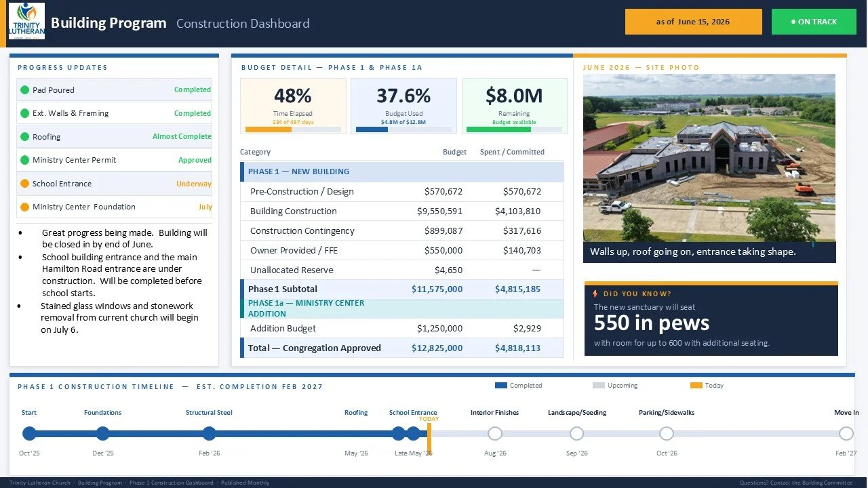Image resolution: width=868 pixels, height=488 pixels.
Task: Click 'Questions? Contact the Building Committee' footer text
Action: tap(796, 483)
